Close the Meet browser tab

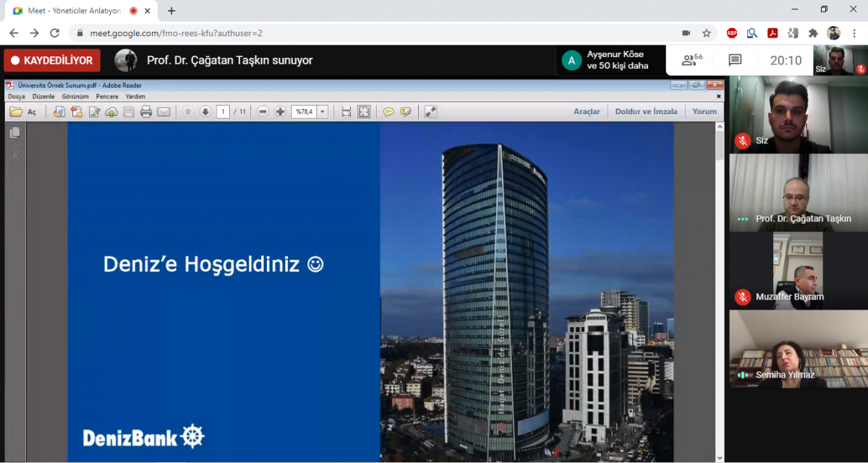tap(149, 11)
